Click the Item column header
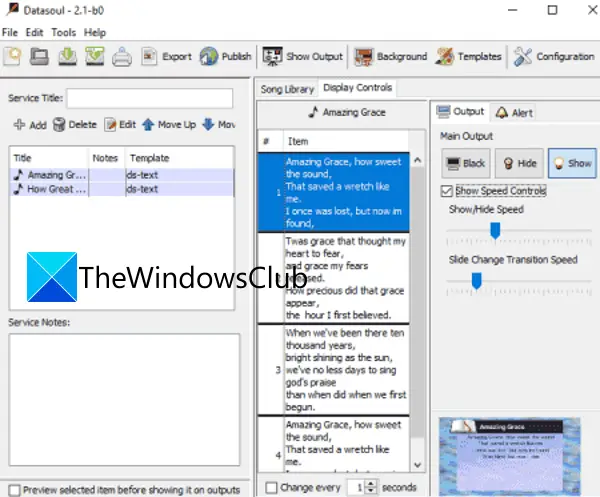Image resolution: width=600 pixels, height=497 pixels. [x=346, y=142]
